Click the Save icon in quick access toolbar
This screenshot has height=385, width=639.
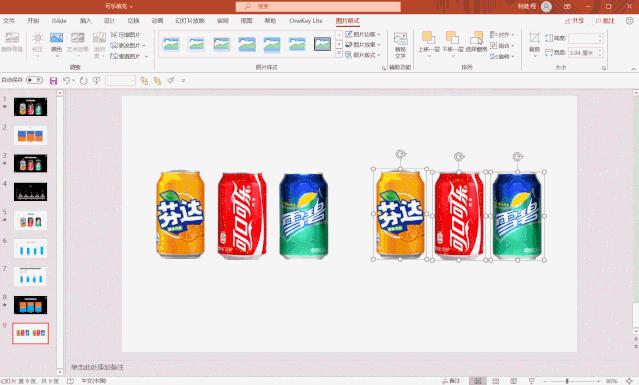coord(53,81)
